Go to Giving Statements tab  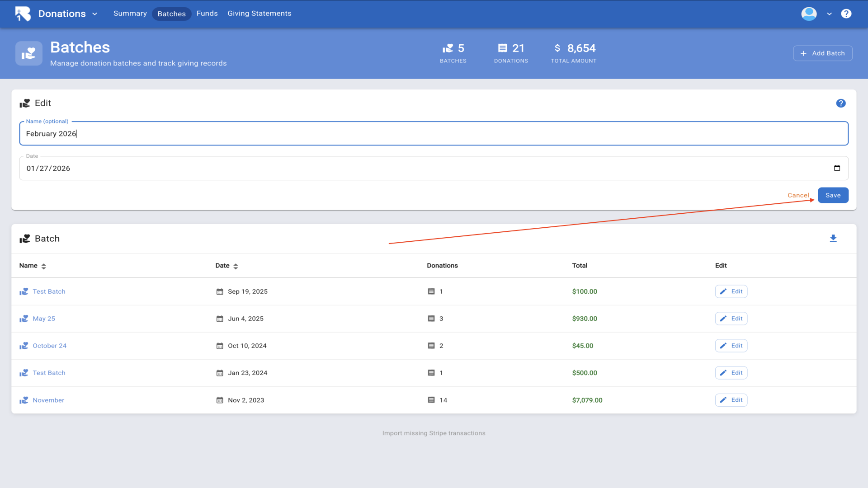click(x=259, y=14)
